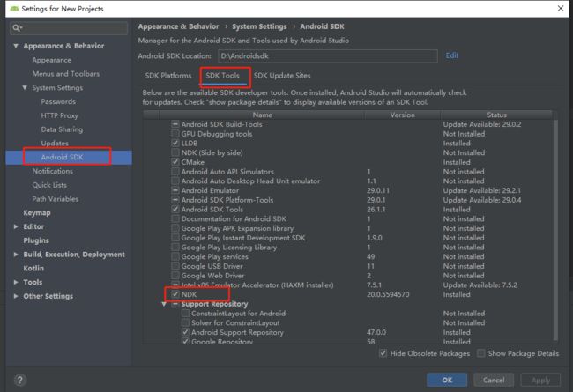Click the Apply button
The image size is (573, 392).
tap(540, 380)
